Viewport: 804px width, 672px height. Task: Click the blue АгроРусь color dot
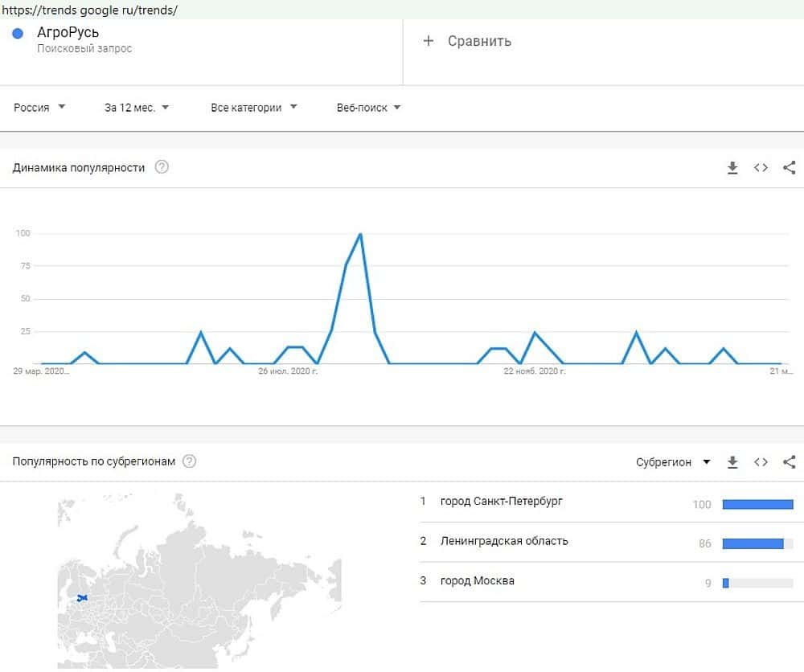(18, 34)
